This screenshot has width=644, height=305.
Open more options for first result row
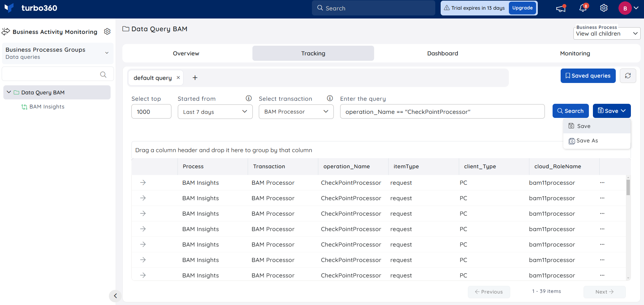coord(602,183)
